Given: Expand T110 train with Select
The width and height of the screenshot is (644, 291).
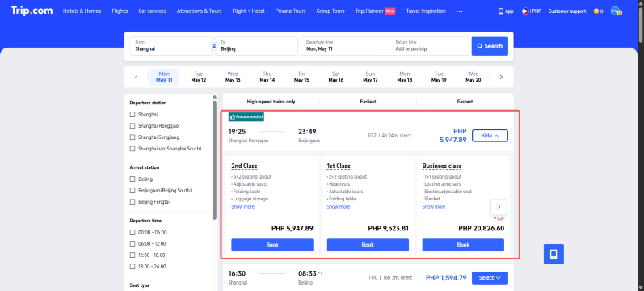Looking at the screenshot, I should pyautogui.click(x=490, y=278).
